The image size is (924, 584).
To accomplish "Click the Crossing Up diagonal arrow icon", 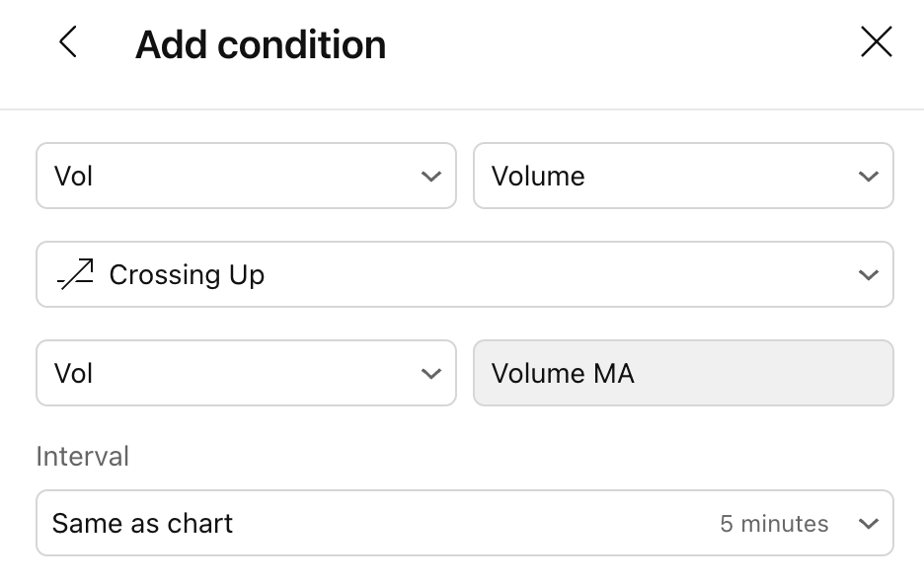I will click(76, 274).
